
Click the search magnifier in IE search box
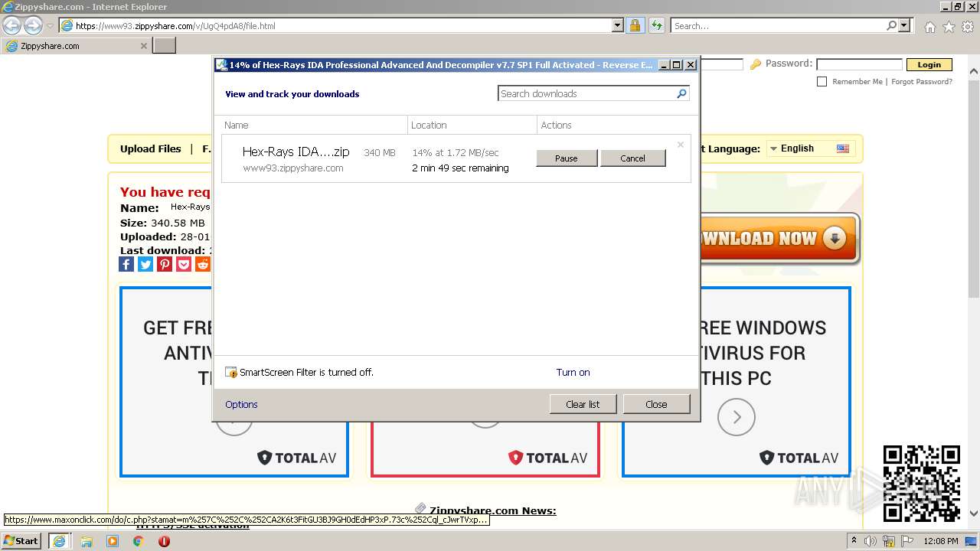(x=891, y=25)
